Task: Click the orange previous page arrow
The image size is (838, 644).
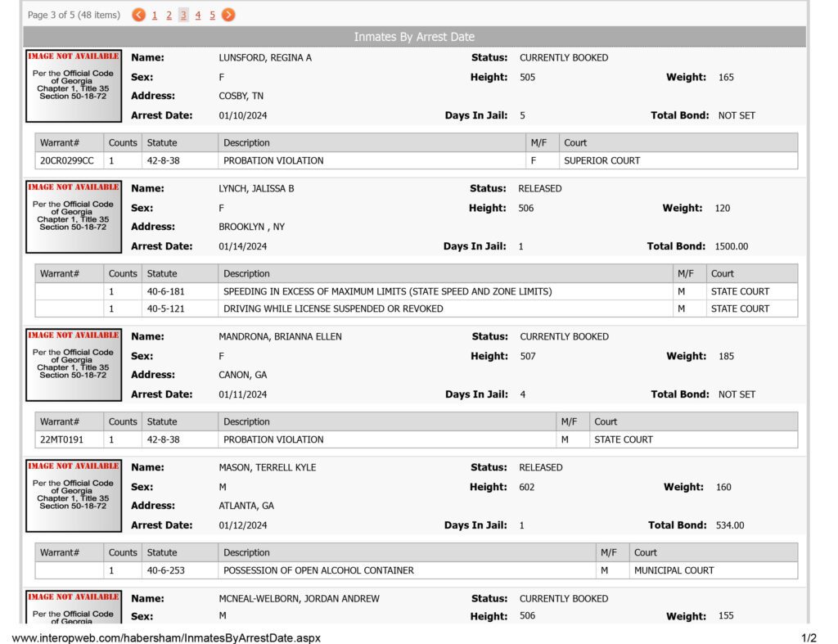Action: (138, 15)
